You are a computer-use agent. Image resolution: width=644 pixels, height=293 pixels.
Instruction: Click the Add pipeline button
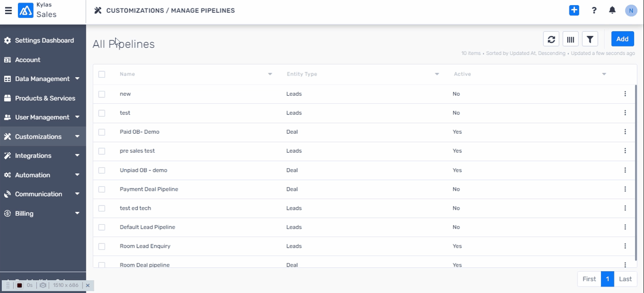[x=622, y=39]
